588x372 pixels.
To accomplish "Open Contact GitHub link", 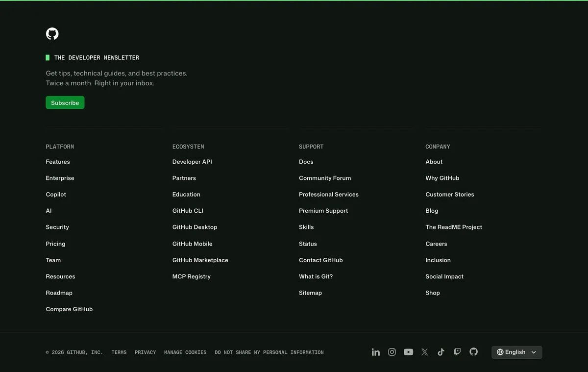I will [x=321, y=260].
